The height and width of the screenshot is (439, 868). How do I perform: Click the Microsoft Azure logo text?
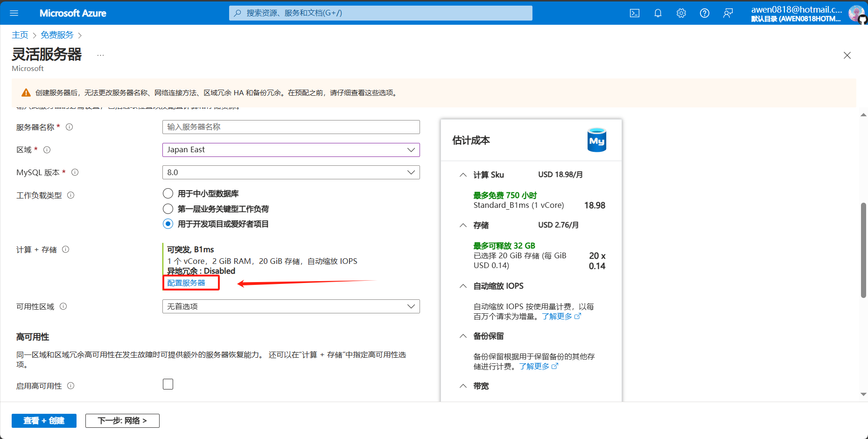(x=73, y=13)
